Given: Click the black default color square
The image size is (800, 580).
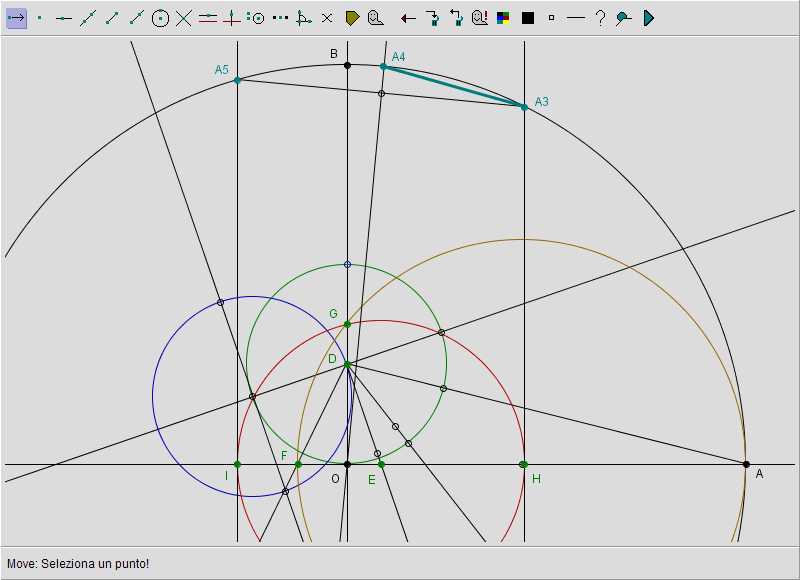Looking at the screenshot, I should (x=528, y=18).
